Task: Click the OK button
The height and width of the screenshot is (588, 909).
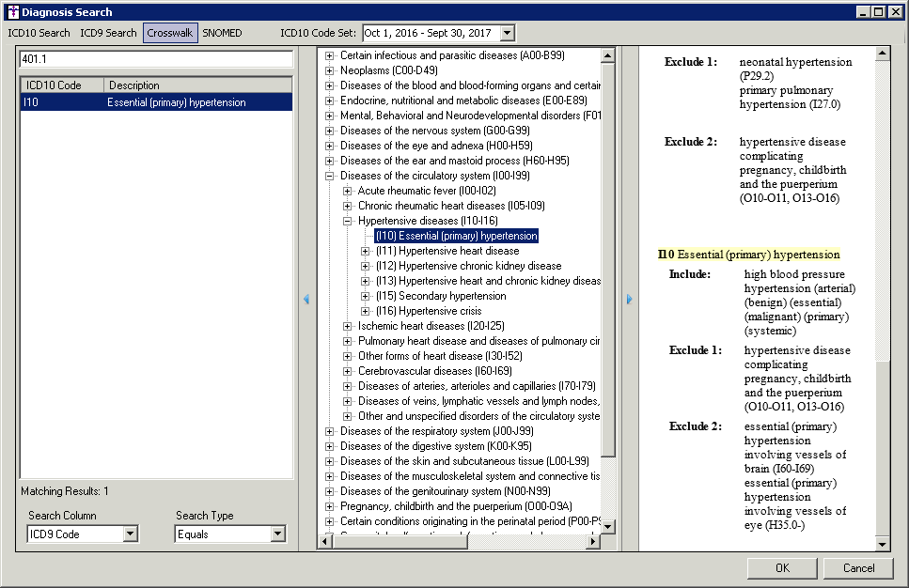Action: [782, 568]
